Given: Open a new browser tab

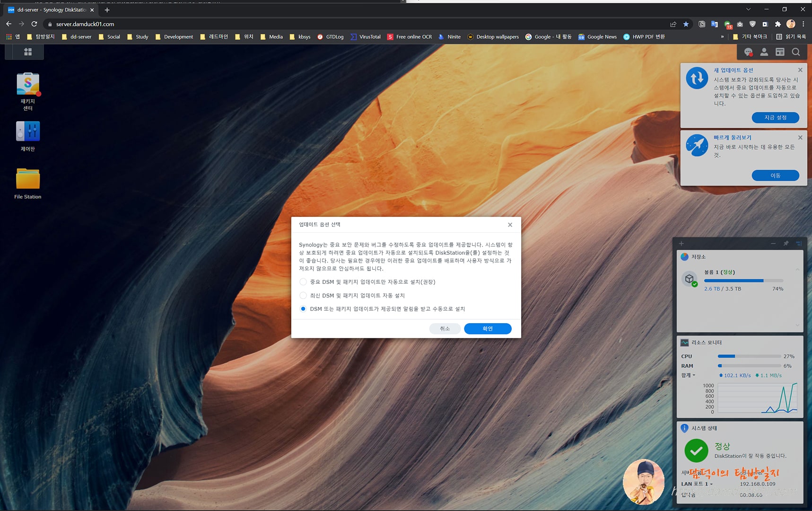Looking at the screenshot, I should (107, 10).
